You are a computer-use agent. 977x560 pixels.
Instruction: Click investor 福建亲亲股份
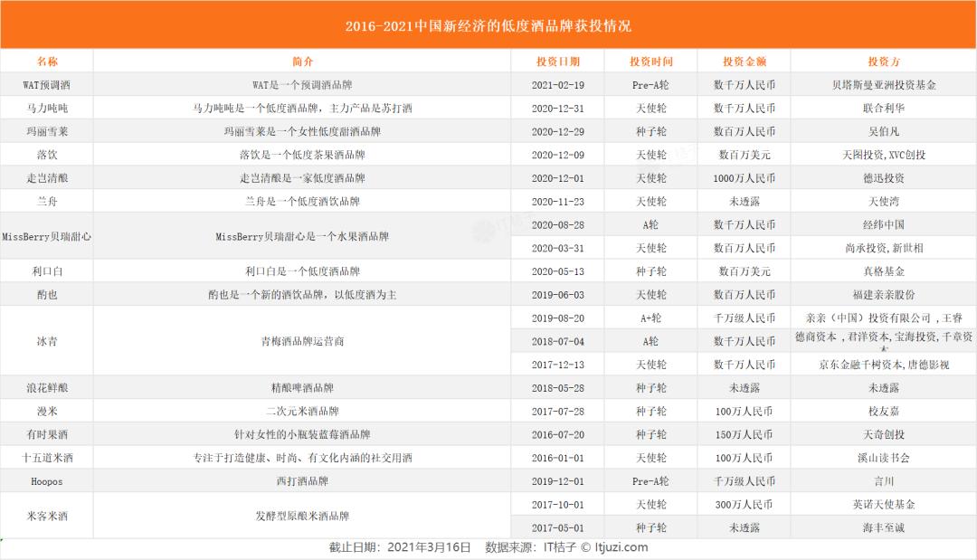(884, 295)
